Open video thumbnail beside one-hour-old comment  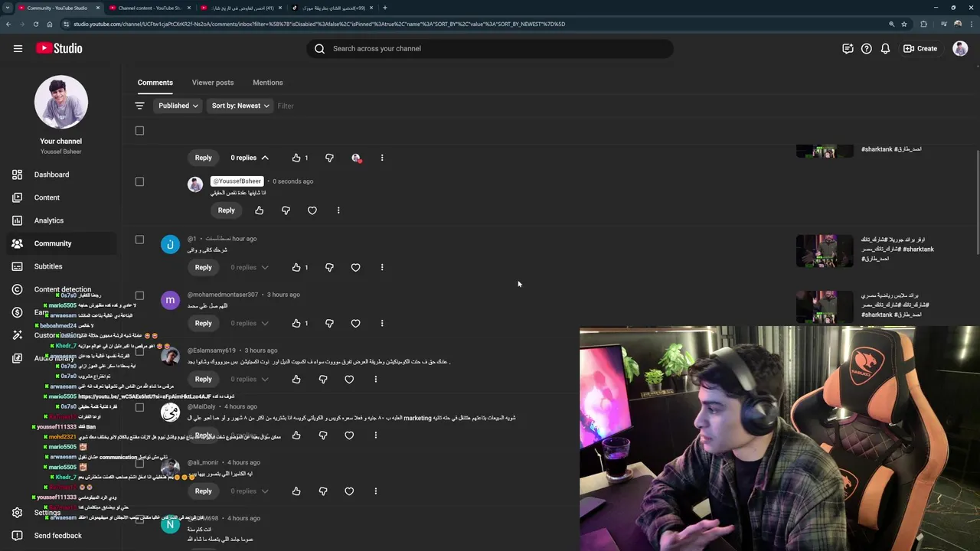[825, 251]
